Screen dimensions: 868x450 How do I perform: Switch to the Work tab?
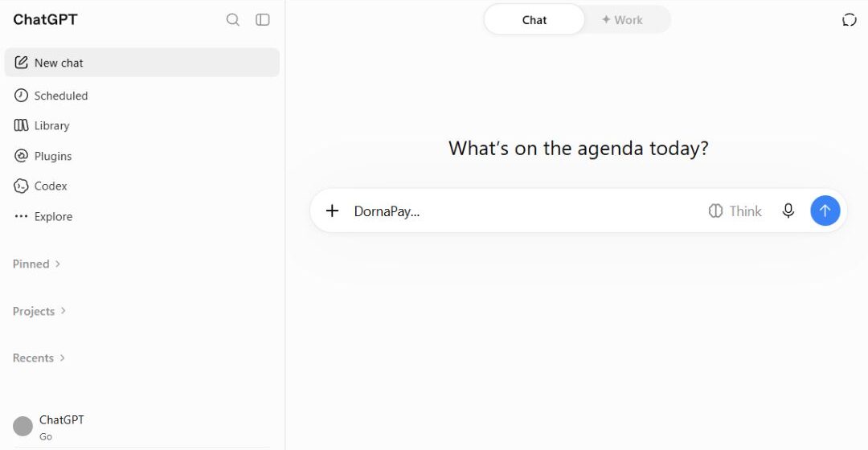[x=622, y=20]
